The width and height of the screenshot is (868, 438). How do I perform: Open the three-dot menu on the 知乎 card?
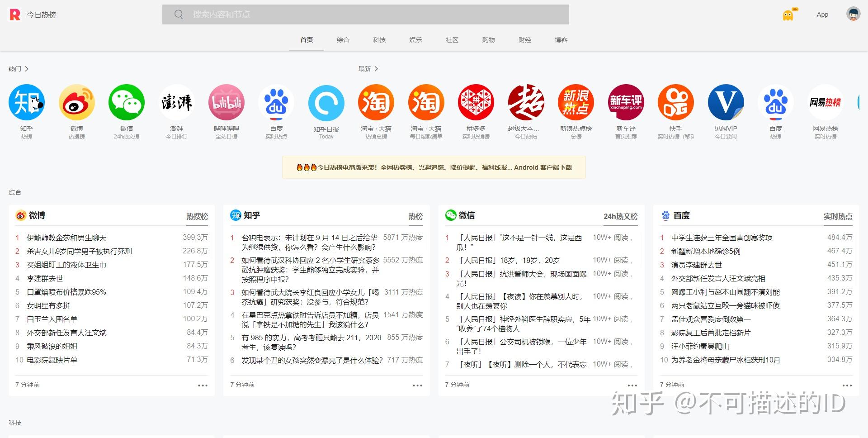click(417, 386)
